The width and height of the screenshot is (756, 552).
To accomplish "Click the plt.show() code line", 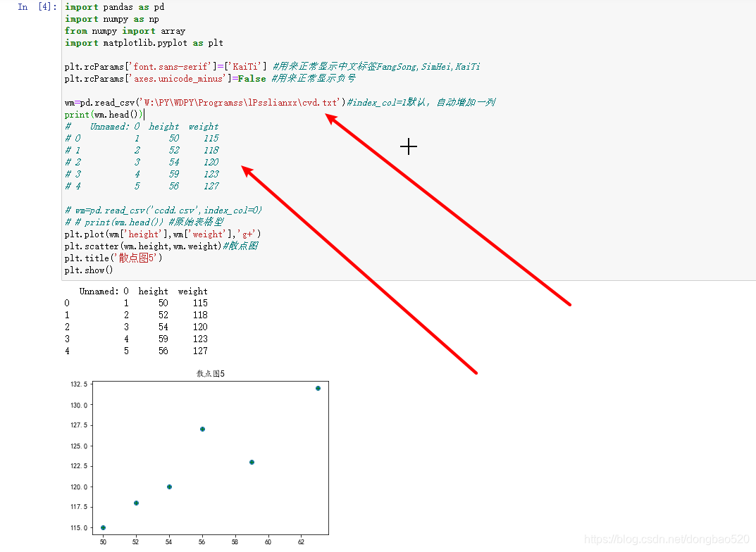I will [89, 270].
